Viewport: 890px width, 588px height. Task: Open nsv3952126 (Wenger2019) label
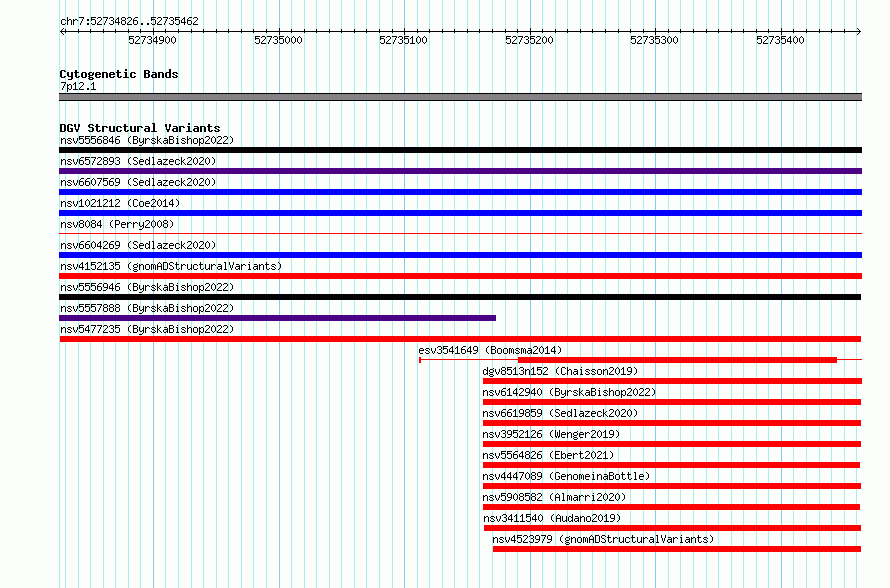click(x=551, y=434)
